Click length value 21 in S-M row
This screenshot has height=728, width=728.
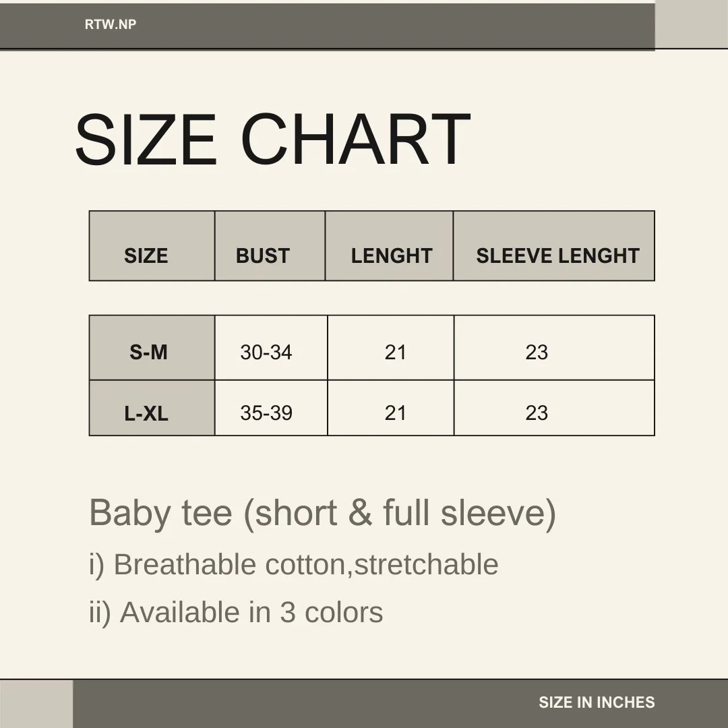(396, 352)
